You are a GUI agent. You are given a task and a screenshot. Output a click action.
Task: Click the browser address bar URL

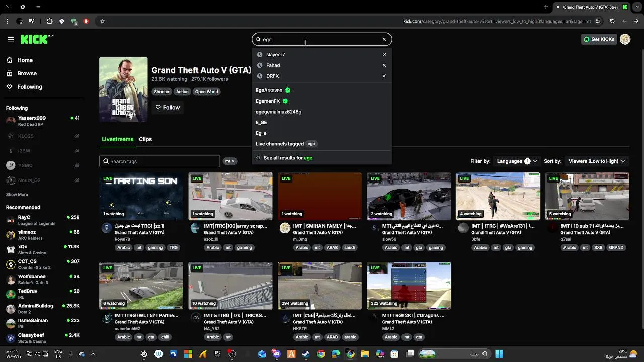(x=497, y=21)
